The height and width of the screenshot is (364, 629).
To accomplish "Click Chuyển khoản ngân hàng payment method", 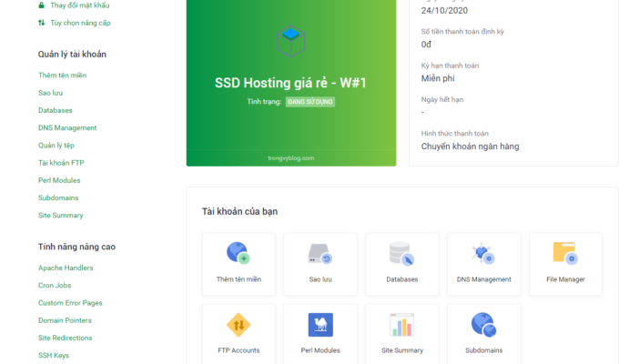I will [470, 147].
